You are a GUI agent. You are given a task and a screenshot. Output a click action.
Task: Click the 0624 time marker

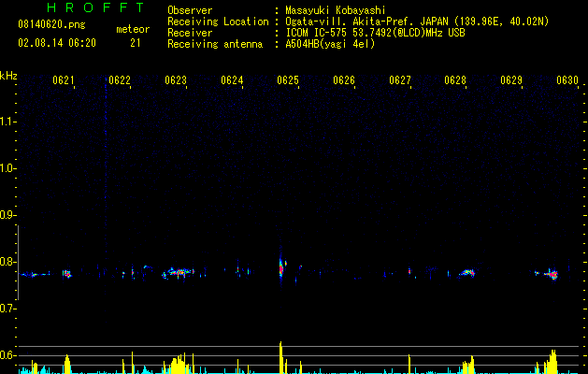[x=232, y=80]
